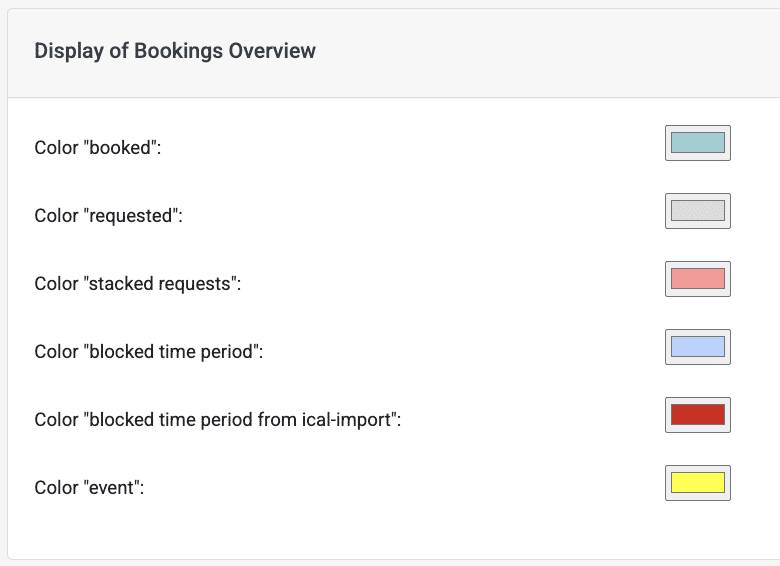
Task: Click the Color "stacked requests" label
Action: pos(138,284)
